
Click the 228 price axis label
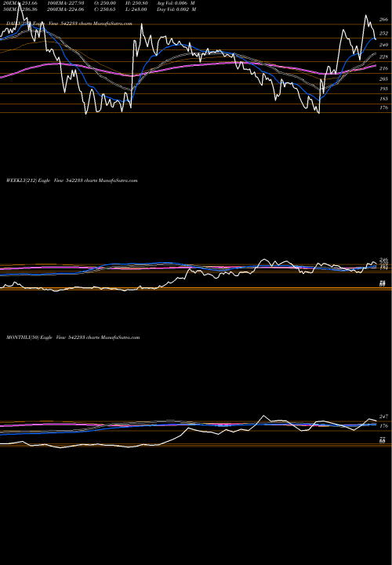(383, 57)
